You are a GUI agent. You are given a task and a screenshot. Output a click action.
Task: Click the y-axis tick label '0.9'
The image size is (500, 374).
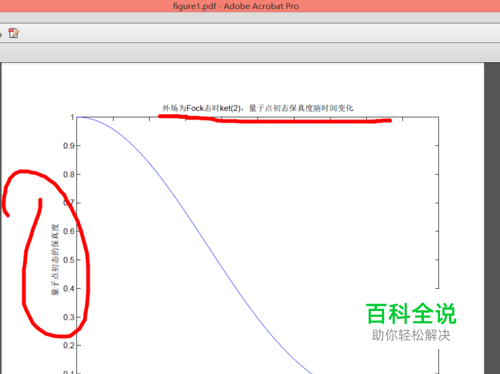[69, 146]
